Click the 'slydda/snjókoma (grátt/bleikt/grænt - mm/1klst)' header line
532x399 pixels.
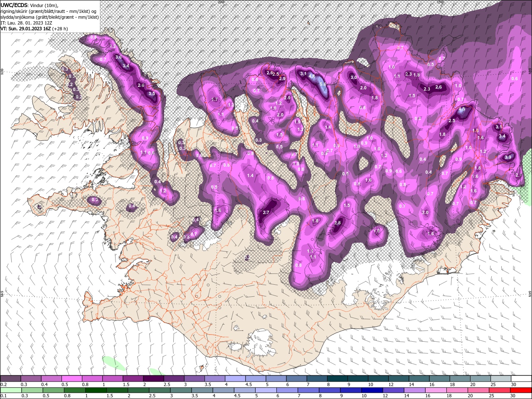pyautogui.click(x=49, y=17)
